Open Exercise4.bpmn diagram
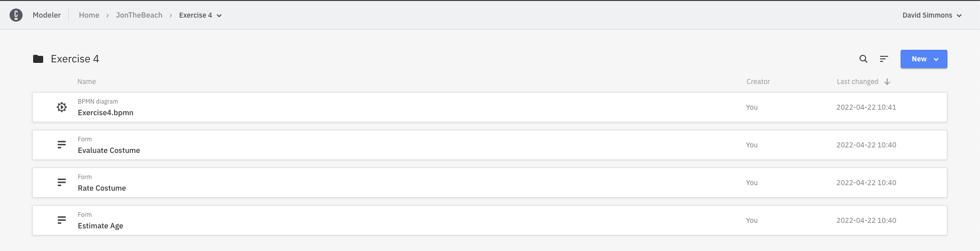The width and height of the screenshot is (980, 251). [x=105, y=113]
